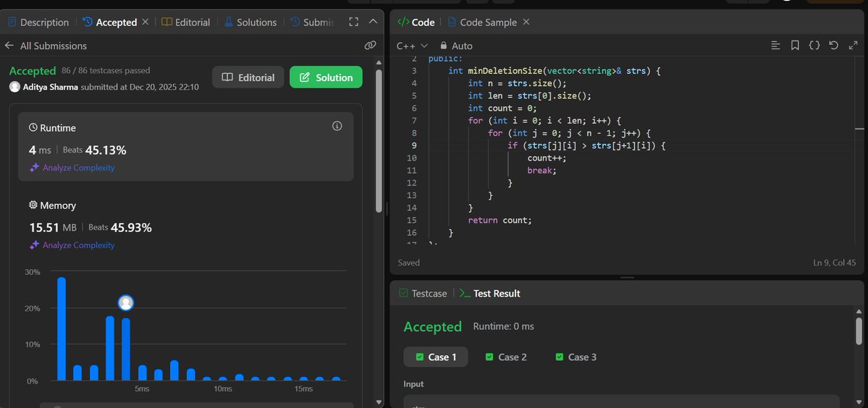The image size is (868, 408).
Task: Click user avatar marker on runtime chart
Action: pyautogui.click(x=126, y=303)
